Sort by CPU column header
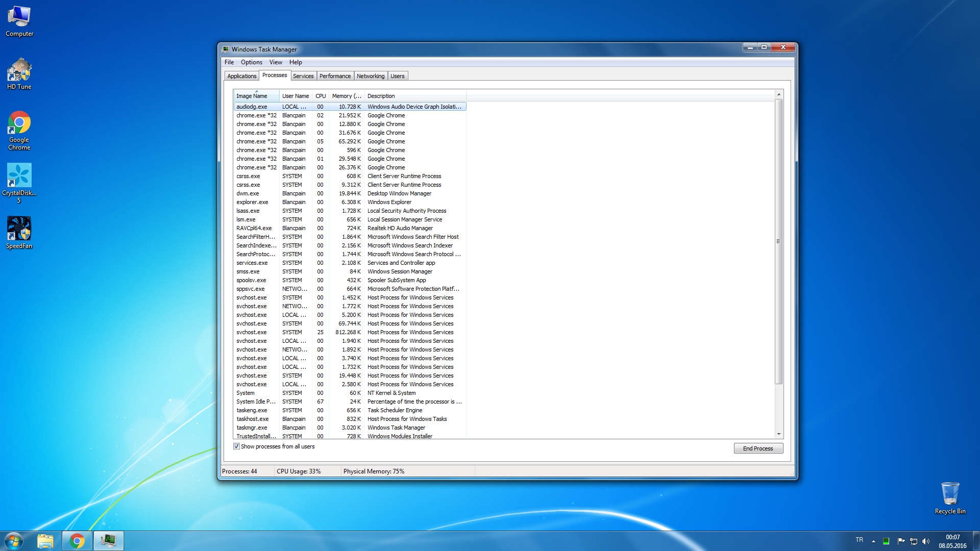The image size is (980, 551). click(x=321, y=96)
